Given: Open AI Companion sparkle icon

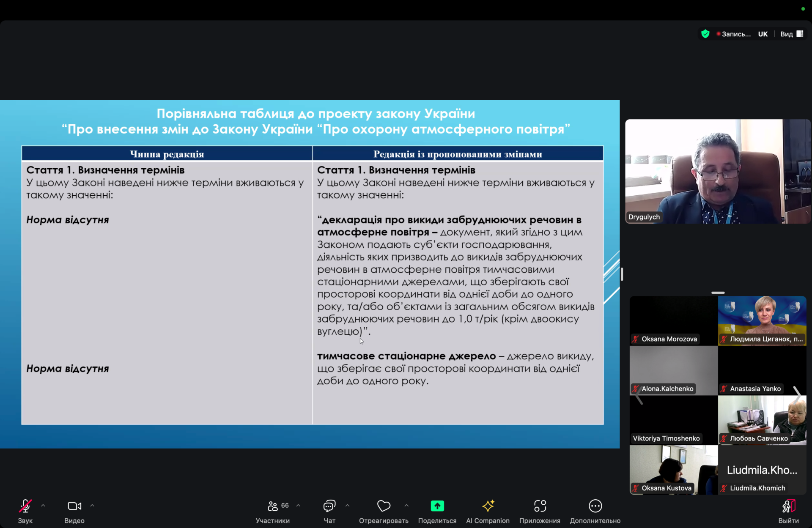Looking at the screenshot, I should point(488,506).
